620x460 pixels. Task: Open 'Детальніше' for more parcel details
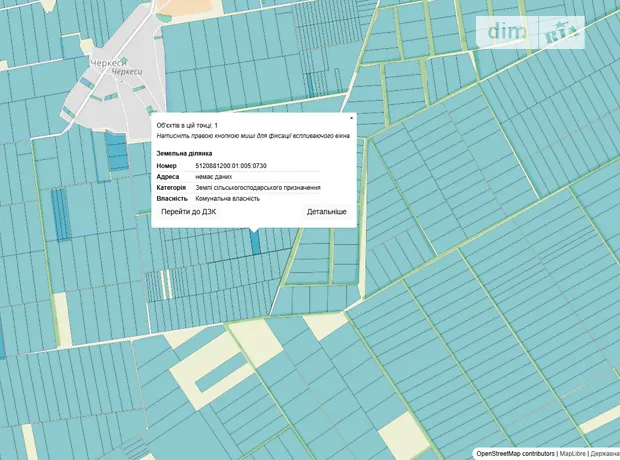326,212
